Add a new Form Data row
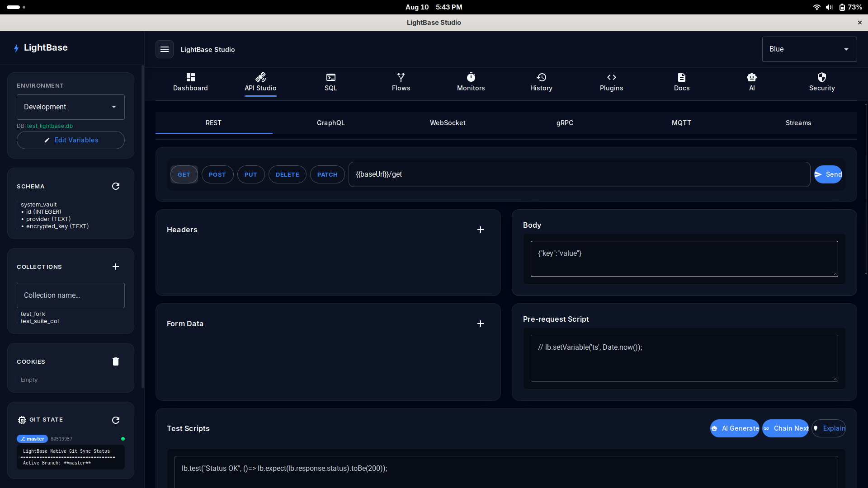Viewport: 868px width, 488px height. pos(481,324)
